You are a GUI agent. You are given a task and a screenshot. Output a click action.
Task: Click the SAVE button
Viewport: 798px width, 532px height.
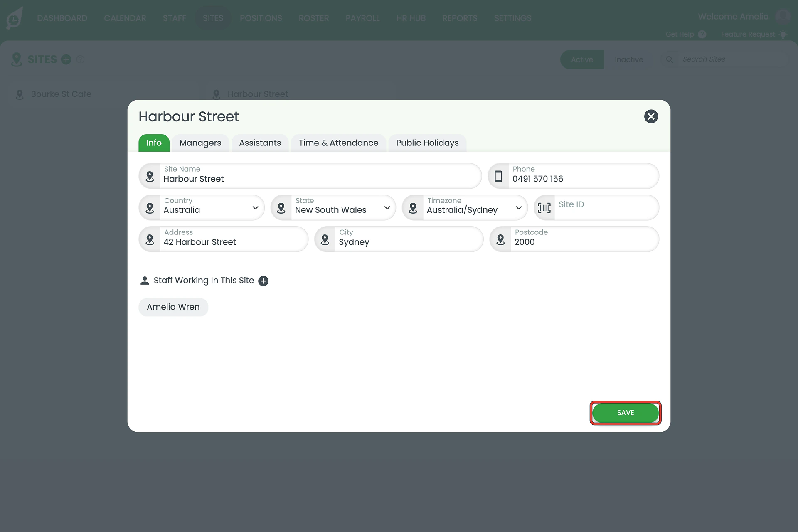click(626, 413)
